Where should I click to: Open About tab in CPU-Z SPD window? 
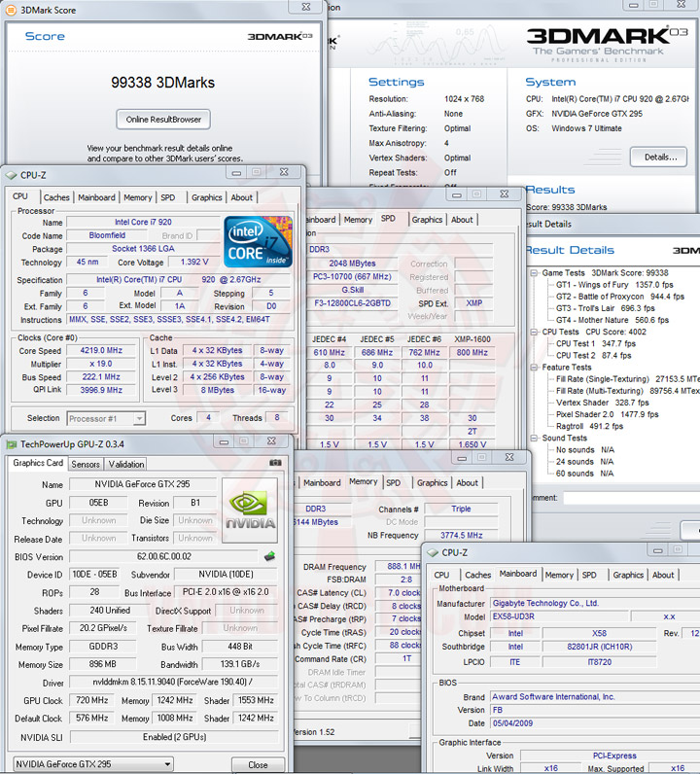coord(462,220)
